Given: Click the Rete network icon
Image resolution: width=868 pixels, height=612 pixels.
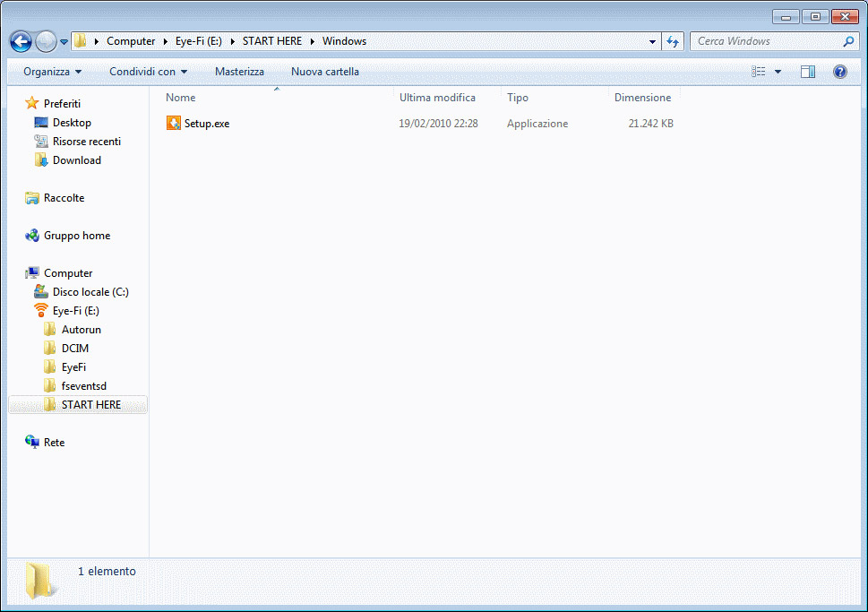Looking at the screenshot, I should (x=32, y=442).
